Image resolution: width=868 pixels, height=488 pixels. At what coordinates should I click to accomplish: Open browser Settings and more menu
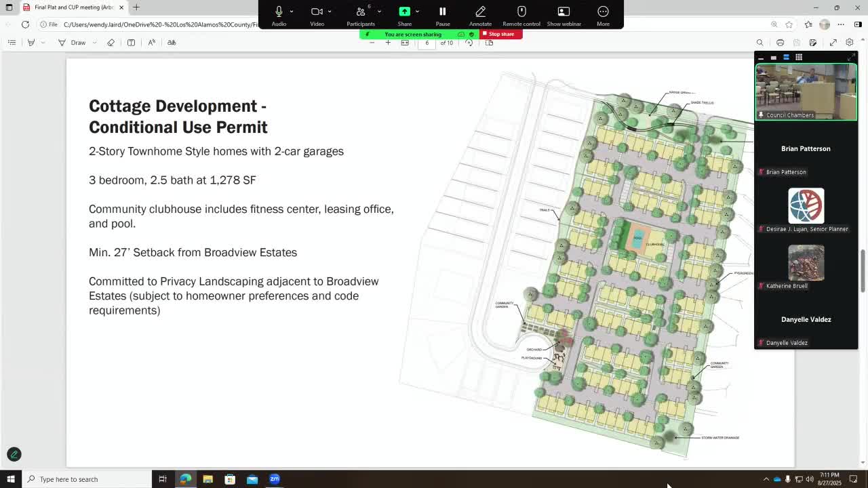(x=842, y=24)
